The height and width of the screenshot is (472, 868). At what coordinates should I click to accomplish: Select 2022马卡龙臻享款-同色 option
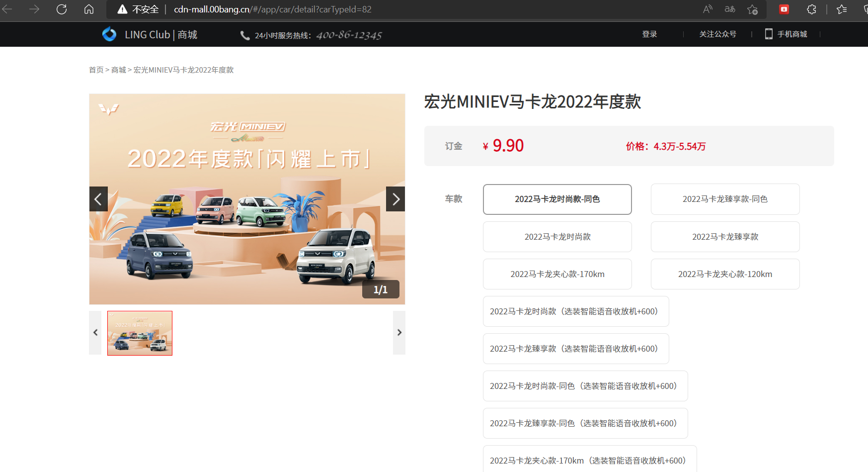[725, 199]
